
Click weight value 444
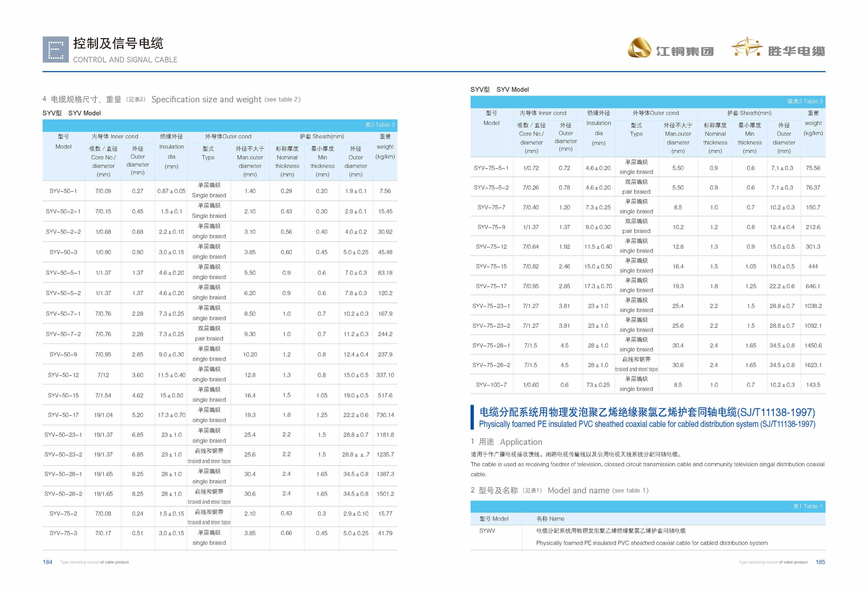pos(813,267)
